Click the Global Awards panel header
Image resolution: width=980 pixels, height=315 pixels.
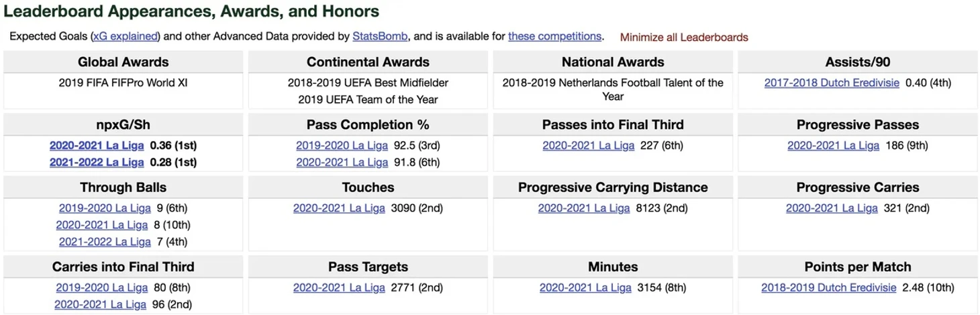(123, 62)
